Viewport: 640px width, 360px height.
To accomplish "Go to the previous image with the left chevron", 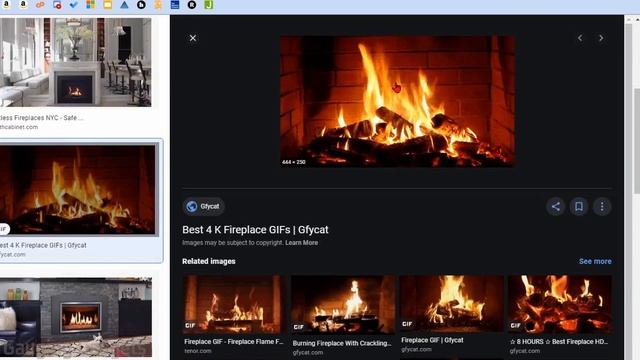I will pos(580,38).
